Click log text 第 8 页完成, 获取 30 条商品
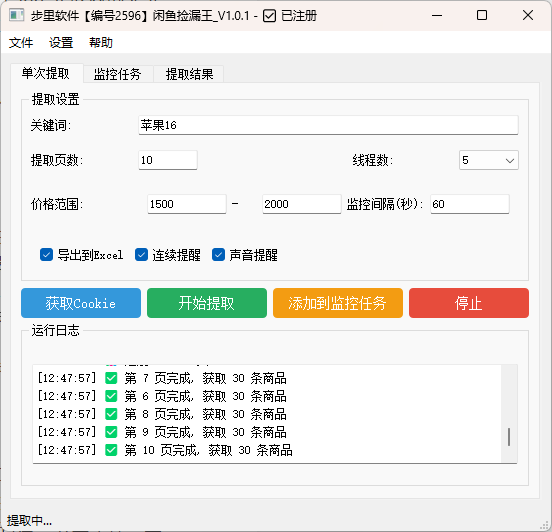552x532 pixels. (x=205, y=414)
